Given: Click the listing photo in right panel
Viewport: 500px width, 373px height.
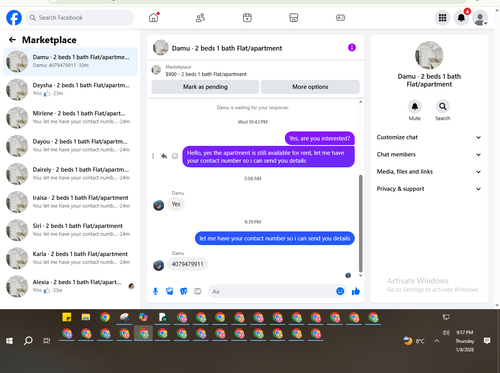Looking at the screenshot, I should 429,55.
